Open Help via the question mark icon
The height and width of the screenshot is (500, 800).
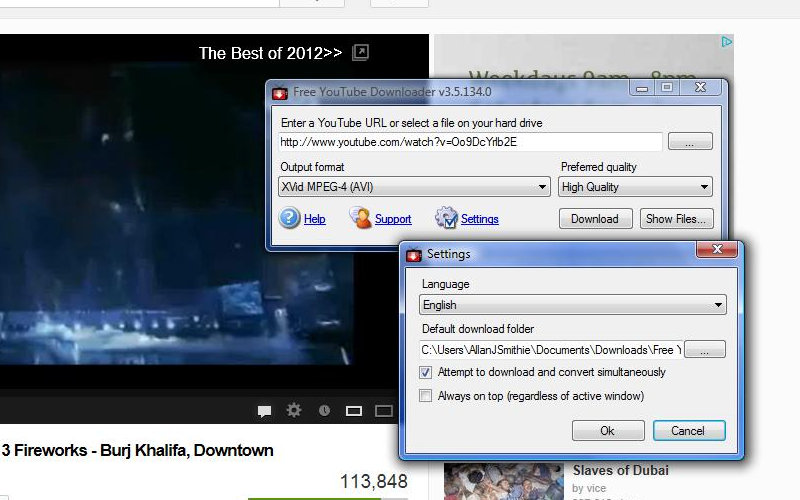[289, 218]
